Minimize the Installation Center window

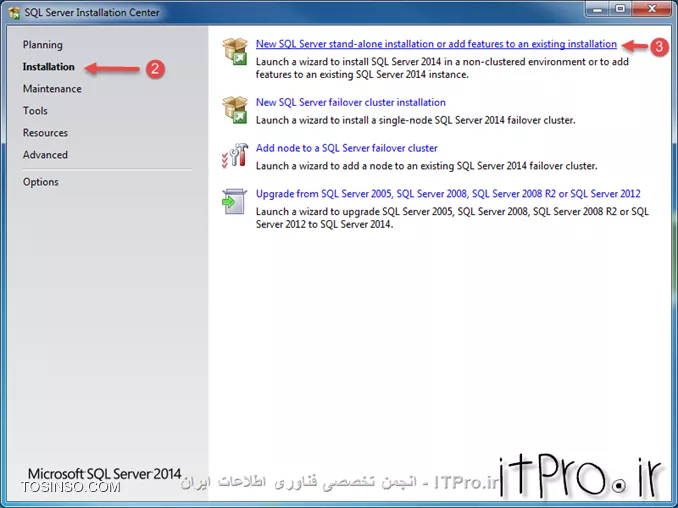(598, 9)
